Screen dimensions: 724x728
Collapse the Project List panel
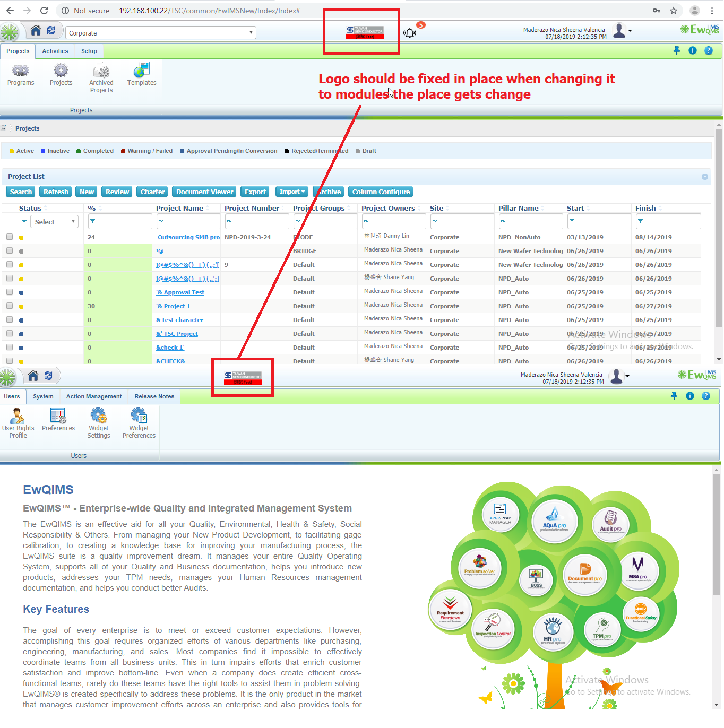(x=705, y=177)
